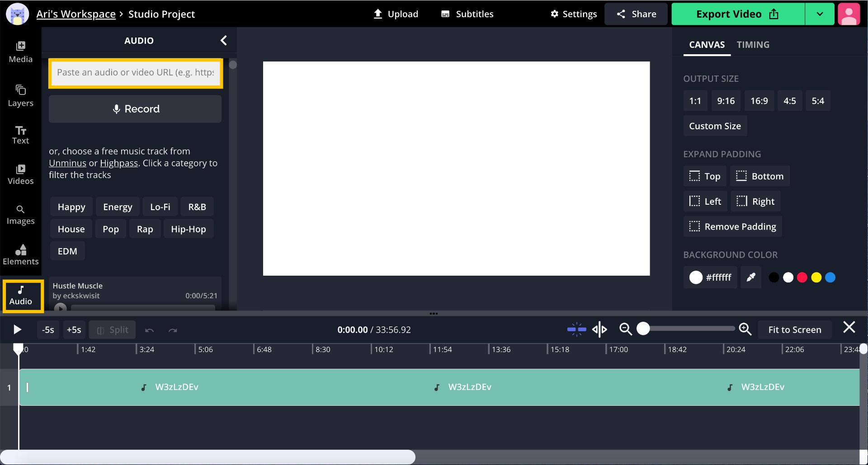The height and width of the screenshot is (465, 868).
Task: Select the 16:9 output size
Action: [x=759, y=101]
